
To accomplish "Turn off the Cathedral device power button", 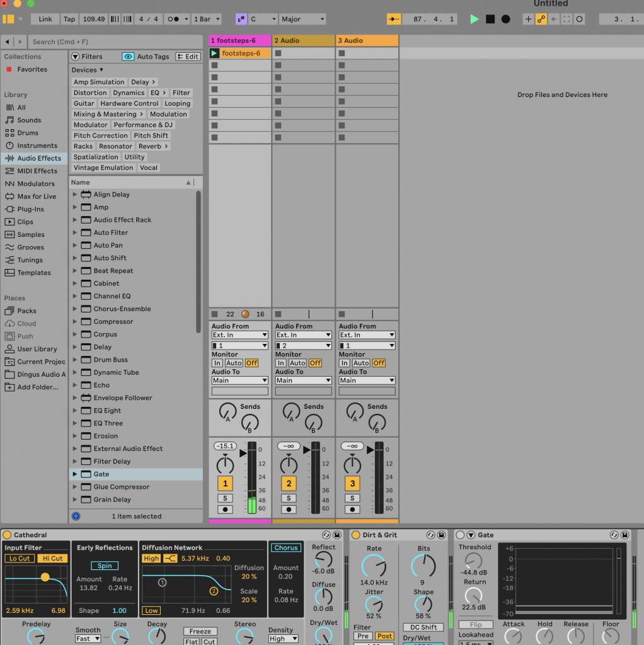I will [7, 535].
